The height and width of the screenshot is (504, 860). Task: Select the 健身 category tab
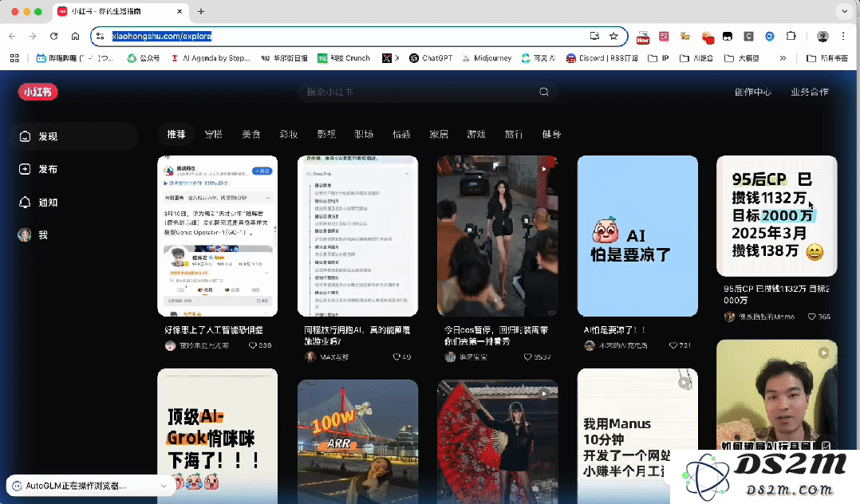(x=551, y=134)
